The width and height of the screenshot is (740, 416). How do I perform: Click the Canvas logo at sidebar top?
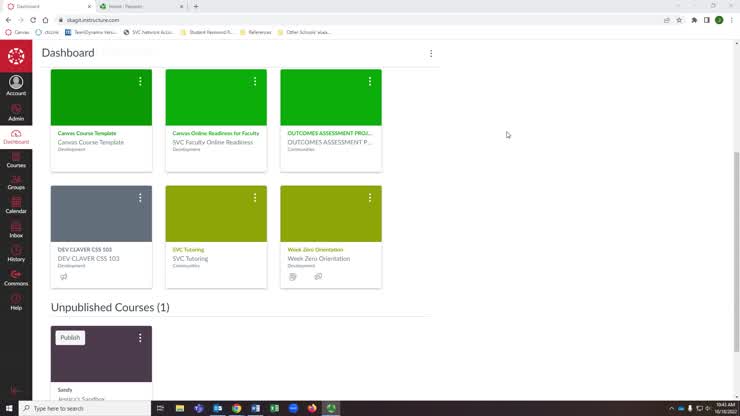pyautogui.click(x=16, y=56)
